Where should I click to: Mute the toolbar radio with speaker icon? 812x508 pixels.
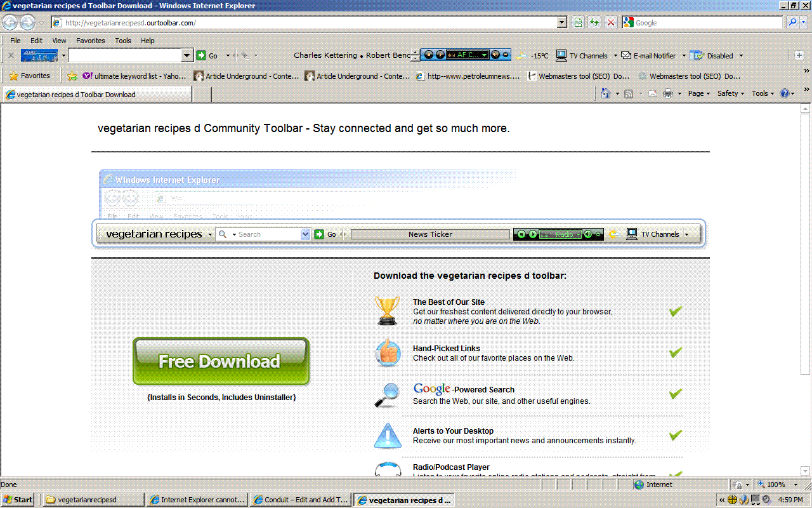495,55
